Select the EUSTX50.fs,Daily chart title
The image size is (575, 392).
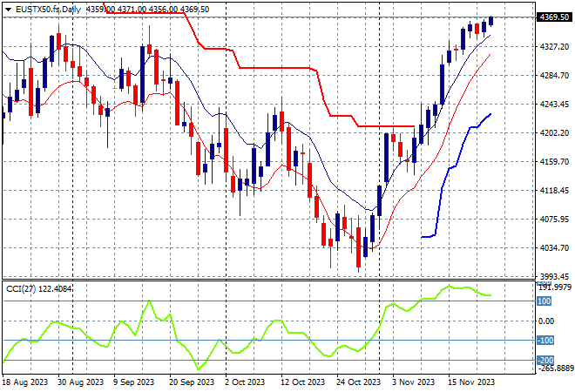coord(48,10)
